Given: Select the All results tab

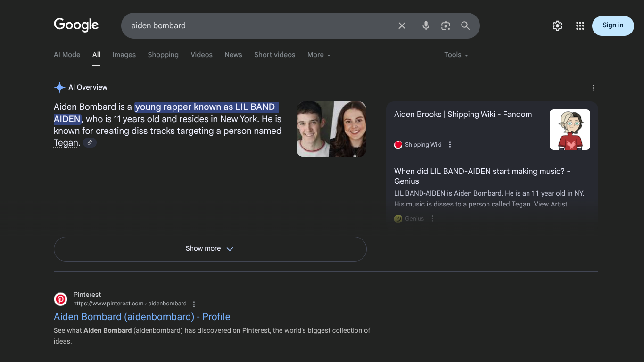Looking at the screenshot, I should click(96, 55).
